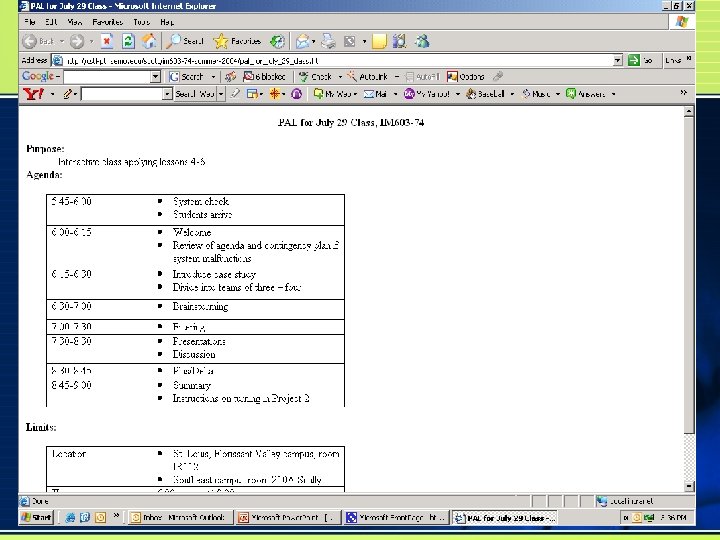The width and height of the screenshot is (720, 540).
Task: Expand the Forward button history dropdown arrow
Action: (91, 41)
